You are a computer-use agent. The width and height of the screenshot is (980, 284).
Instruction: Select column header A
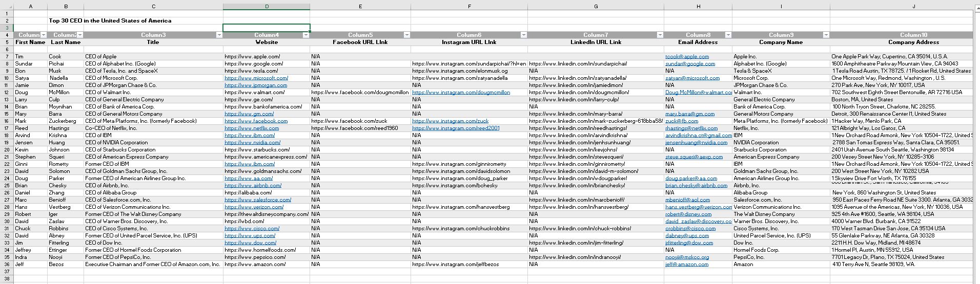pyautogui.click(x=30, y=7)
